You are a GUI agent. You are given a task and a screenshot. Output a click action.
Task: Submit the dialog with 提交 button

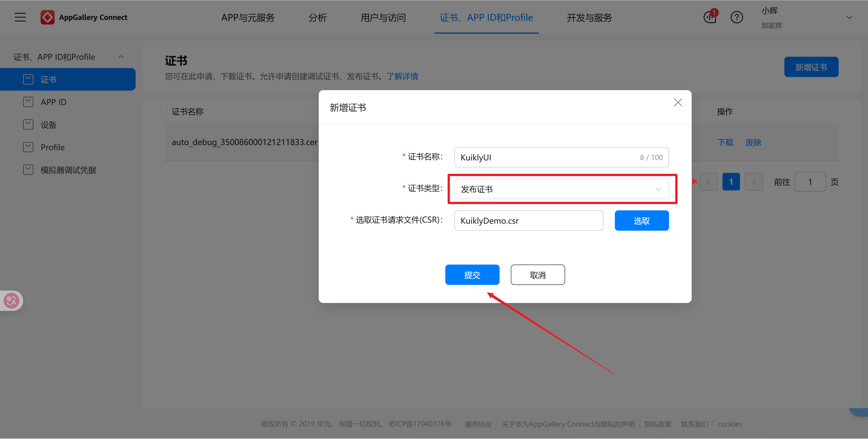click(472, 275)
